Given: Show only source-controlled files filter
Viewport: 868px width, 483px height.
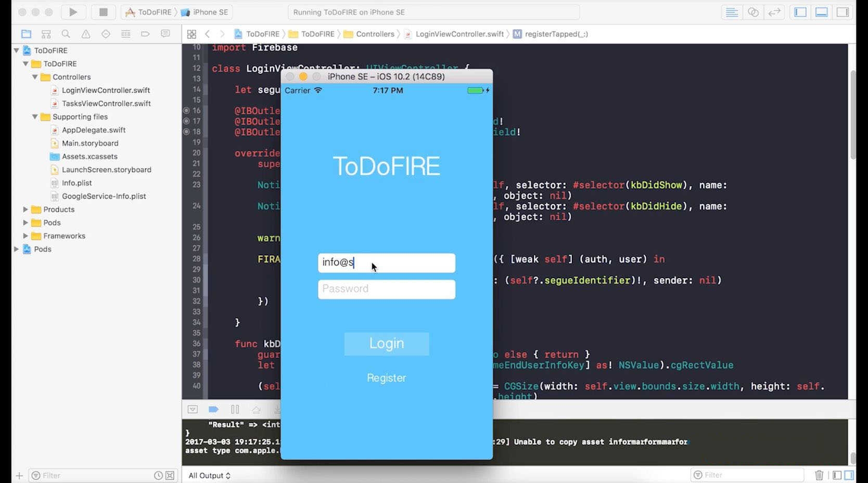Looking at the screenshot, I should coord(170,475).
